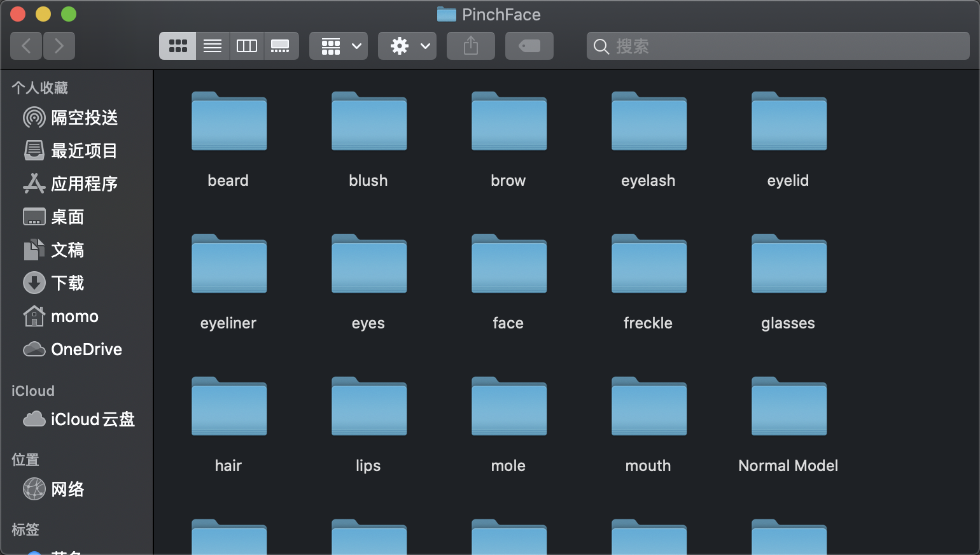This screenshot has height=555, width=980.
Task: Click the 'Normal Model' folder name label
Action: click(788, 466)
